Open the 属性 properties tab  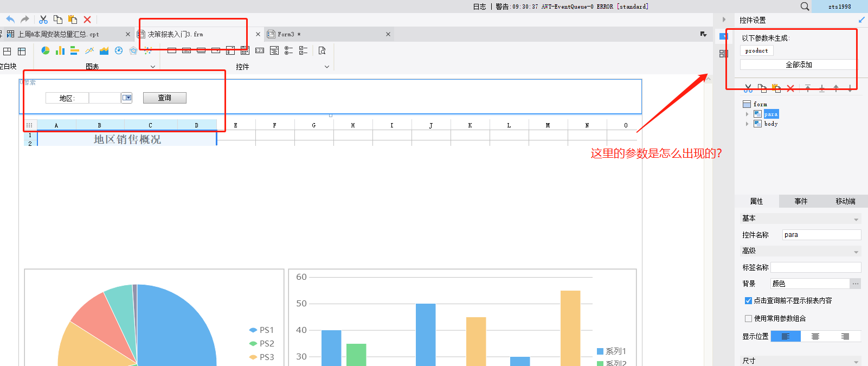coord(756,201)
